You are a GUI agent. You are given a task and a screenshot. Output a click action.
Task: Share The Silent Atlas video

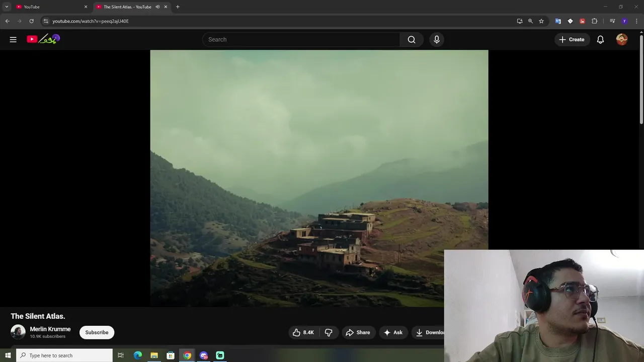358,332
